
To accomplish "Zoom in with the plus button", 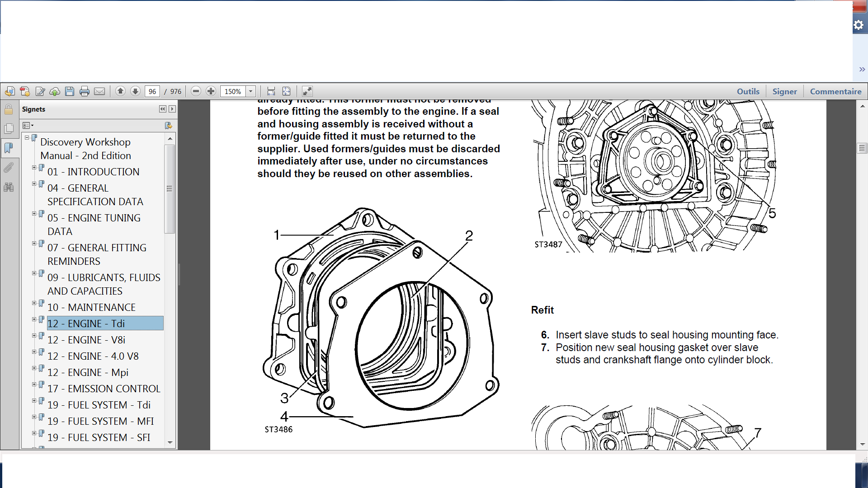I will (211, 91).
